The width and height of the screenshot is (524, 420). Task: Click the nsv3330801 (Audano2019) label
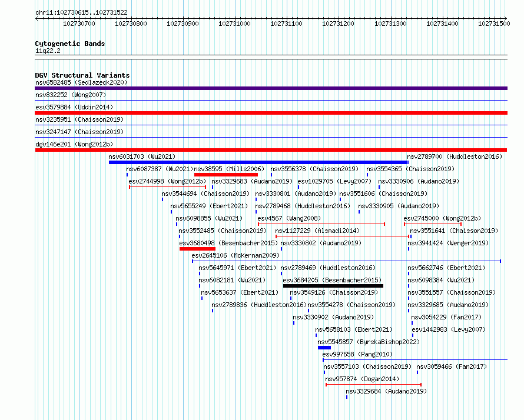(x=296, y=194)
